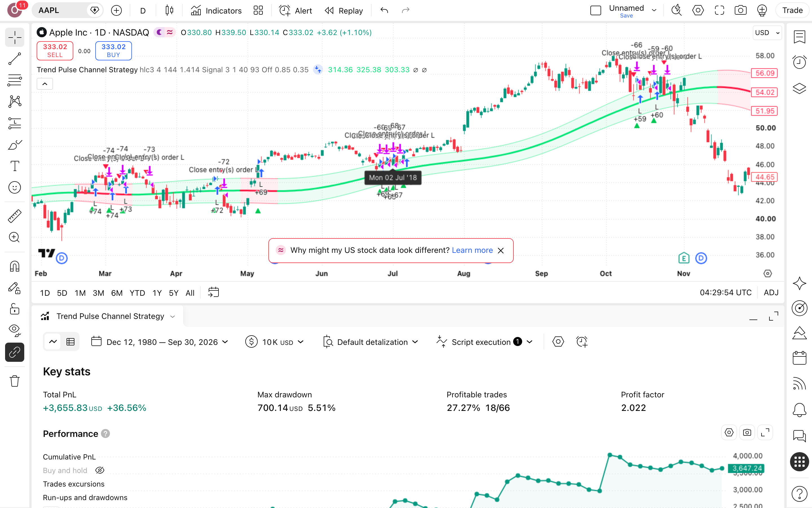Open chart settings hexagon icon in header
Screen dimensions: 812x508
[x=698, y=10]
